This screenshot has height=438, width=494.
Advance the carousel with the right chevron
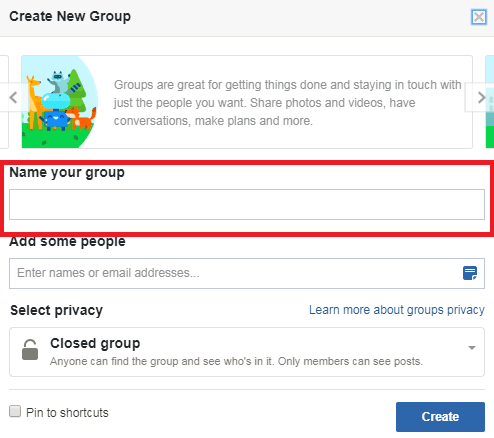tap(481, 97)
